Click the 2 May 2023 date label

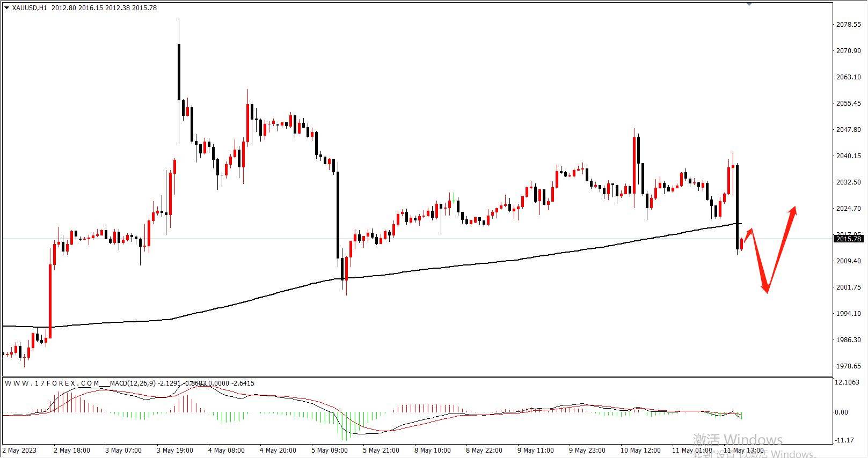(x=20, y=450)
